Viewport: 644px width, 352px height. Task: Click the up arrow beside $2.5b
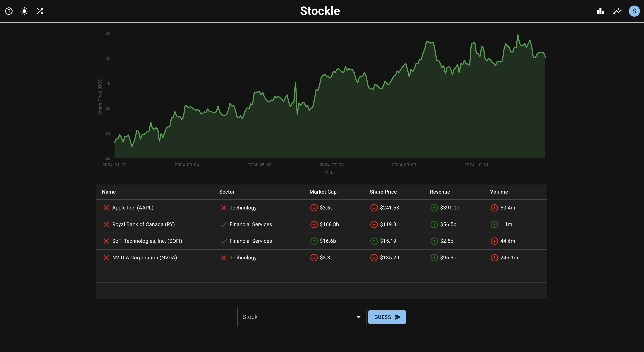coord(434,241)
